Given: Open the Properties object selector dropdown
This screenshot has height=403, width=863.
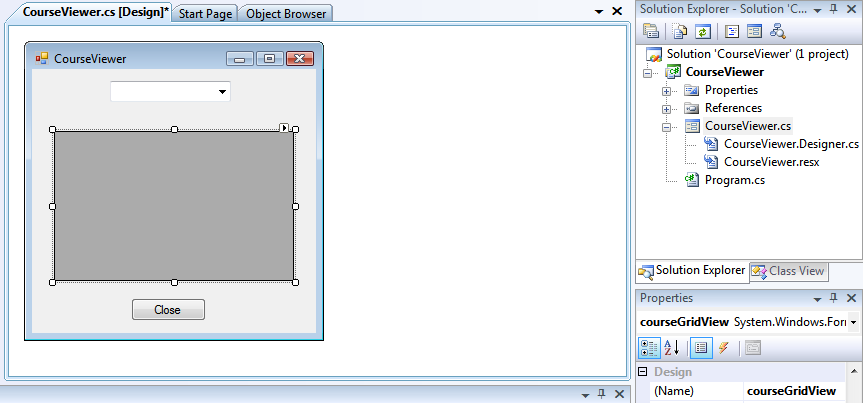Looking at the screenshot, I should (852, 322).
